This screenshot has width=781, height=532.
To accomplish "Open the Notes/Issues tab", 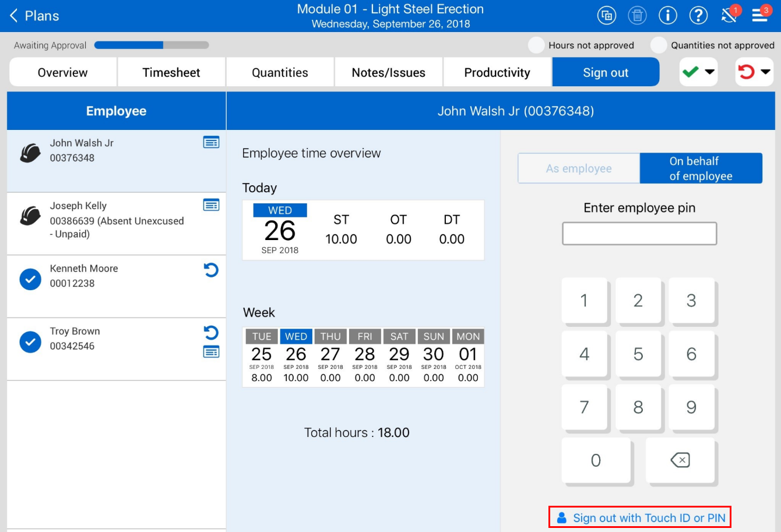I will click(389, 72).
